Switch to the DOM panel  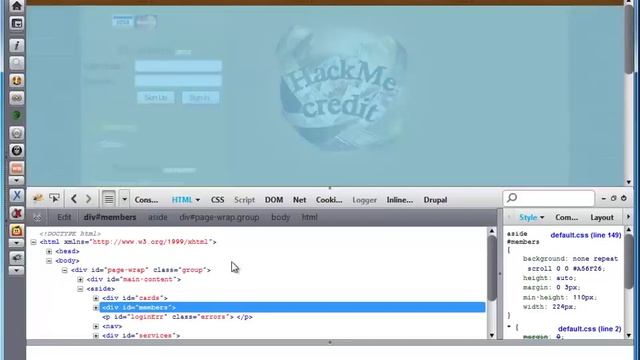(274, 200)
